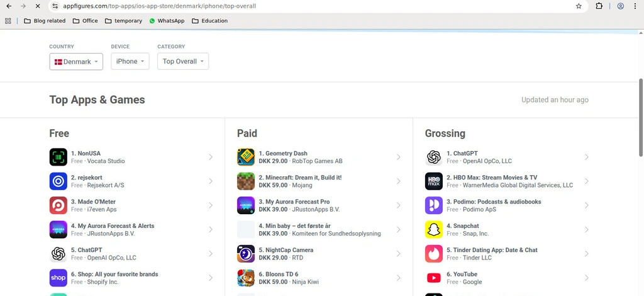Open My Aurora Forecast Pro icon
644x296 pixels.
point(246,205)
